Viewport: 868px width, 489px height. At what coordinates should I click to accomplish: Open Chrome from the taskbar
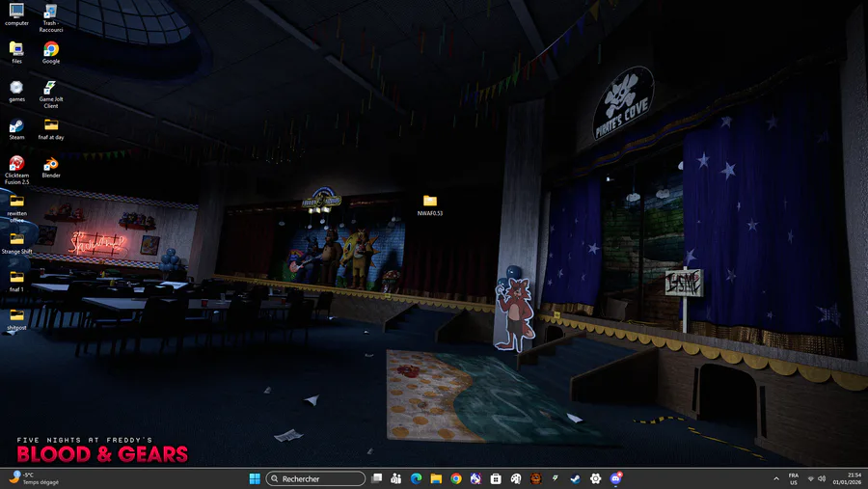click(x=456, y=478)
